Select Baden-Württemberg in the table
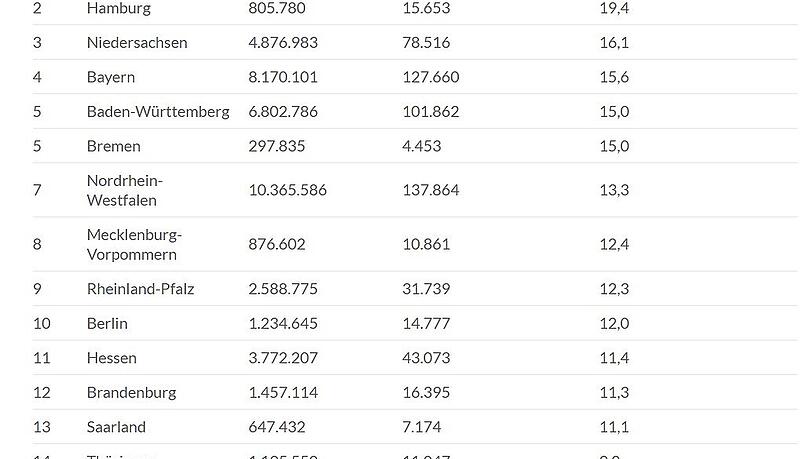 (158, 112)
